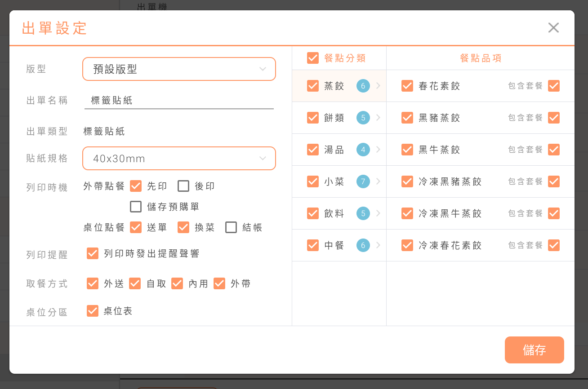Check the 儲存預購單 option
Image resolution: width=588 pixels, height=389 pixels.
136,207
